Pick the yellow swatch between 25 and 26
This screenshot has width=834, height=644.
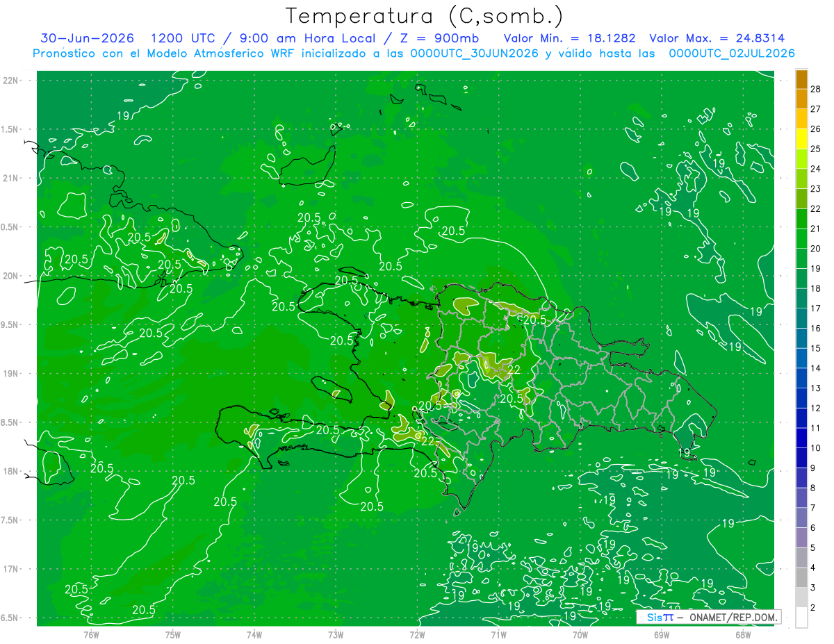[801, 140]
